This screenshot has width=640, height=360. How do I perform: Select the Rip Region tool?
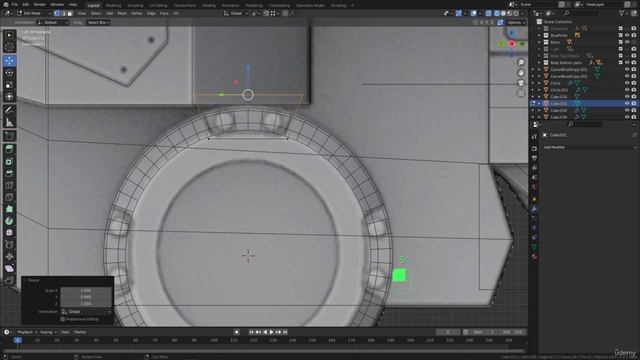[x=9, y=280]
